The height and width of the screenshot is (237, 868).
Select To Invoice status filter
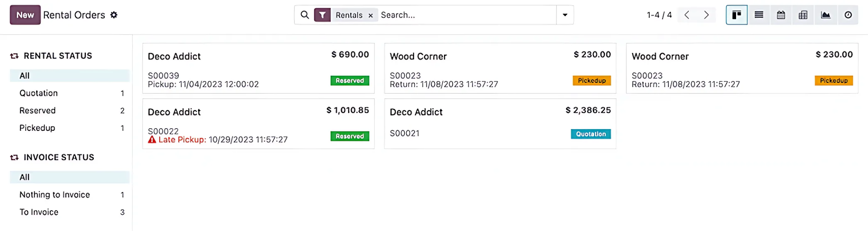pyautogui.click(x=39, y=212)
